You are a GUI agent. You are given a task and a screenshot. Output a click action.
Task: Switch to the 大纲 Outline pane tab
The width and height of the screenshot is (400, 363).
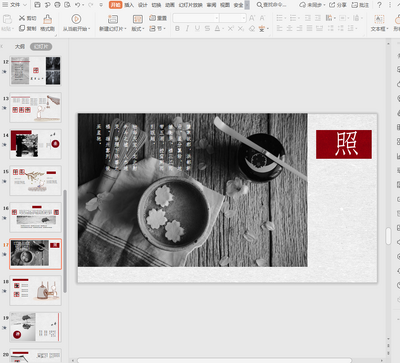[x=20, y=47]
